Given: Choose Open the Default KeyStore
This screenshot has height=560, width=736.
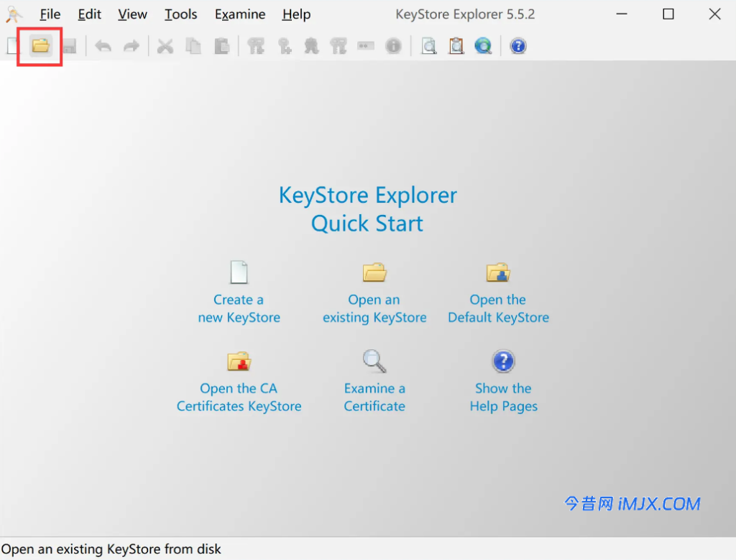Looking at the screenshot, I should click(499, 292).
